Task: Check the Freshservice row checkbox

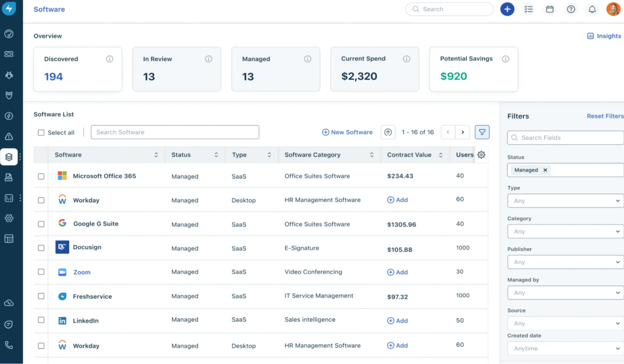Action: coord(41,296)
